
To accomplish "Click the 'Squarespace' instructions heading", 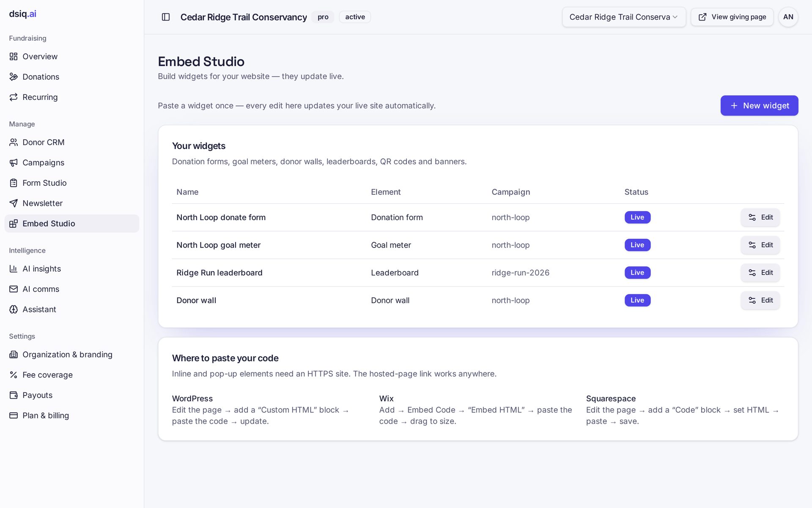I will pos(611,398).
